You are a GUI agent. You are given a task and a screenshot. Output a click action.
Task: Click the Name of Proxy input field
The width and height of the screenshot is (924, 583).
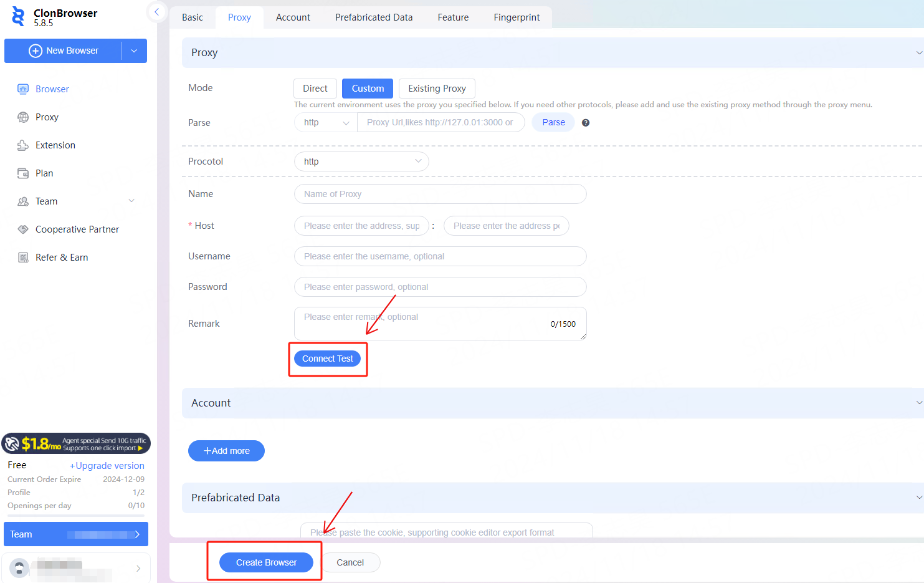pyautogui.click(x=440, y=194)
